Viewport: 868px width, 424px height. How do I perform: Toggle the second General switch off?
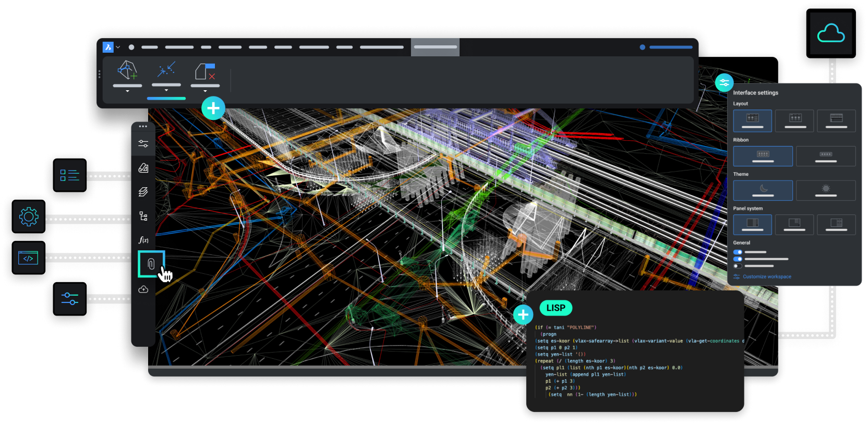pos(738,259)
